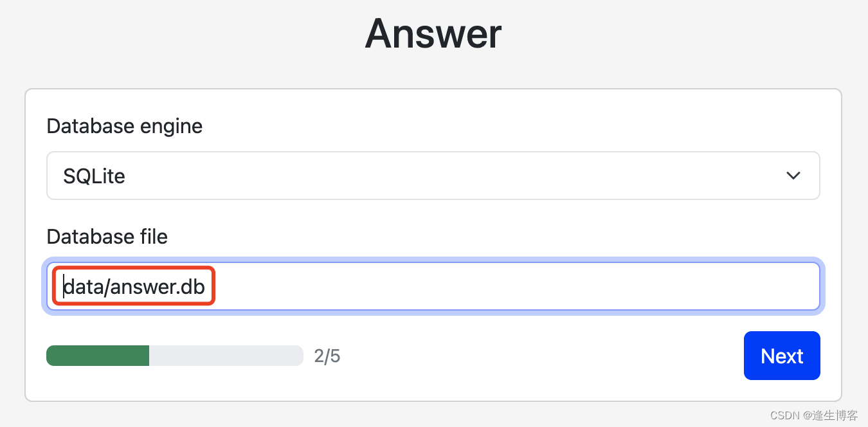Click the Database engine label

[124, 126]
